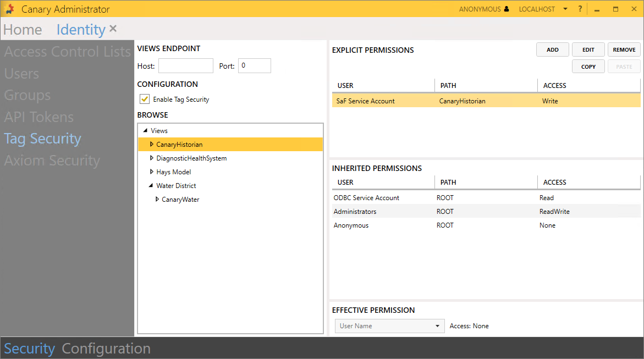Open the help question mark icon
The image size is (644, 359).
(x=580, y=9)
